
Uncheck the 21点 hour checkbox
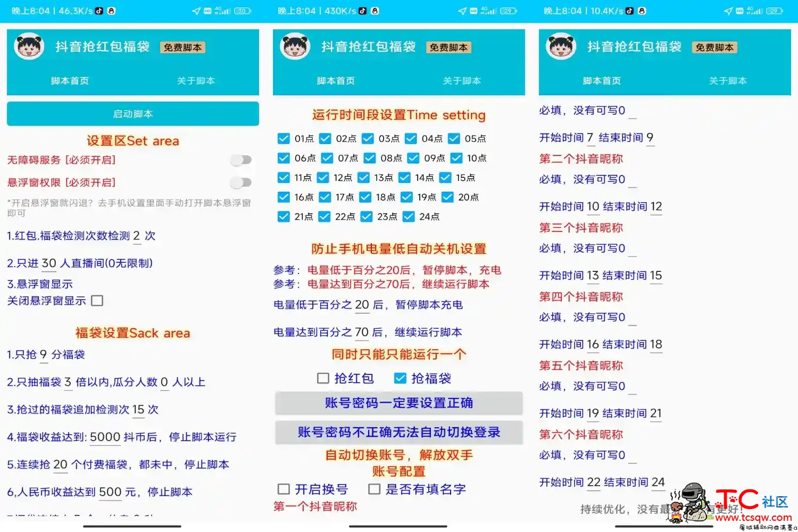284,217
